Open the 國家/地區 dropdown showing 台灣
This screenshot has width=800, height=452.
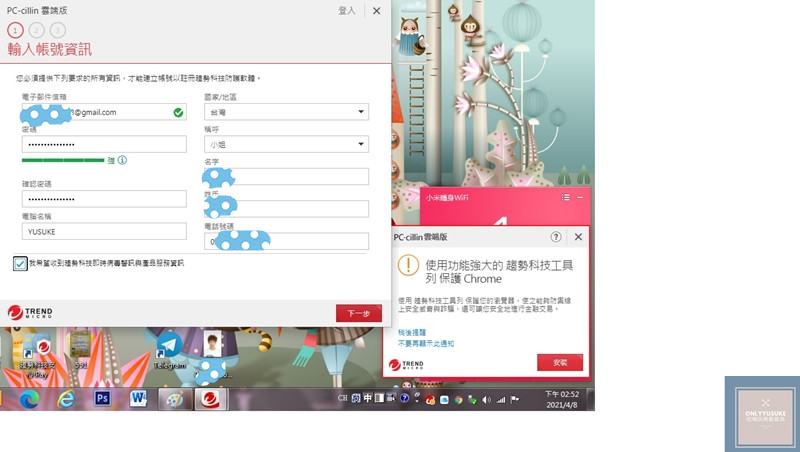point(286,112)
